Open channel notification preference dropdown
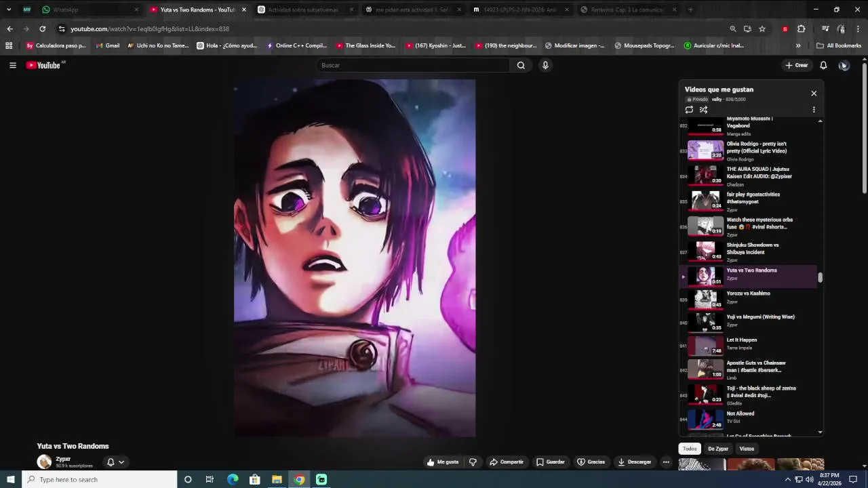Screen dimensions: 868x488 (x=115, y=462)
